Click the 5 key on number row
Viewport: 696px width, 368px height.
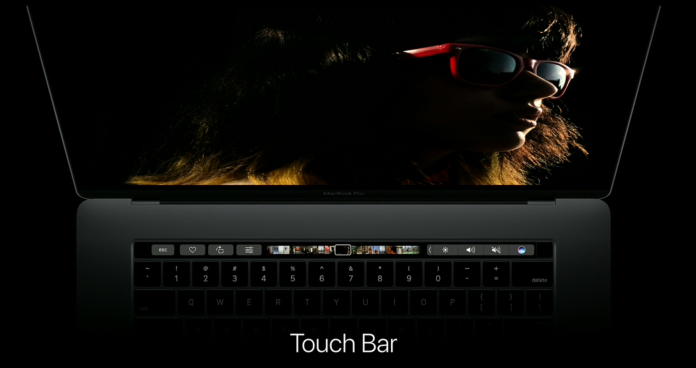pyautogui.click(x=293, y=274)
